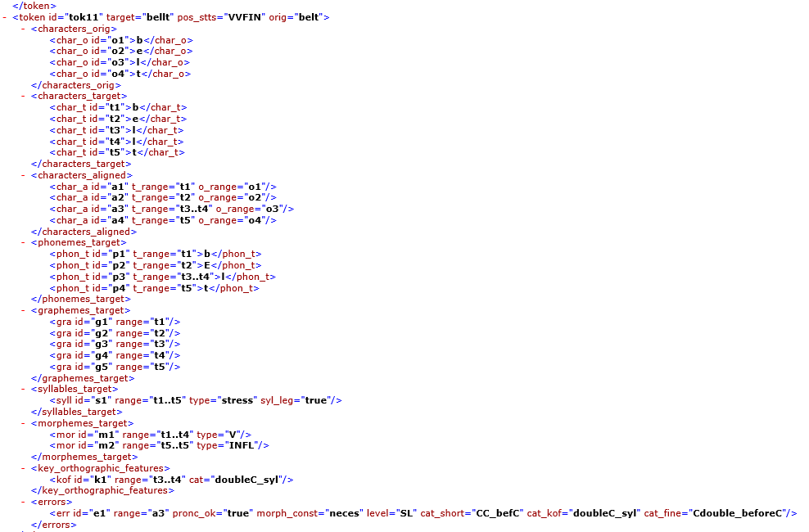Collapse the characters_orig node
This screenshot has width=809, height=532.
pyautogui.click(x=24, y=29)
